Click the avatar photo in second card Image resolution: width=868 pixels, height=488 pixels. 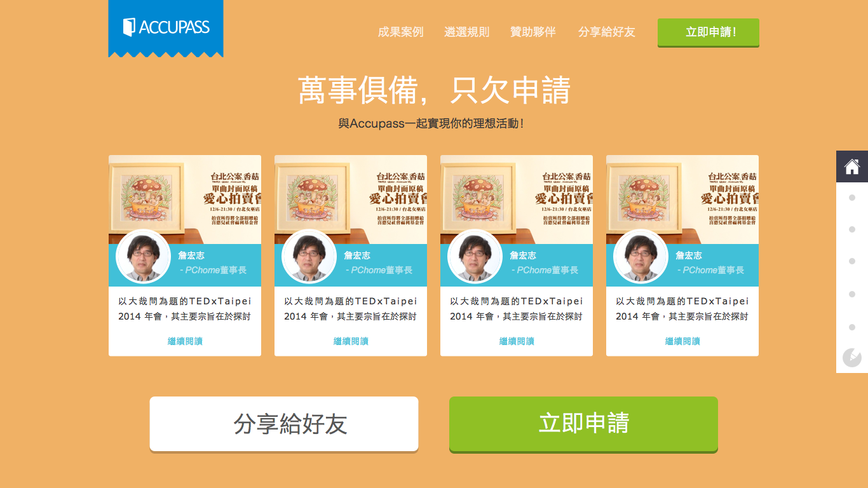309,257
